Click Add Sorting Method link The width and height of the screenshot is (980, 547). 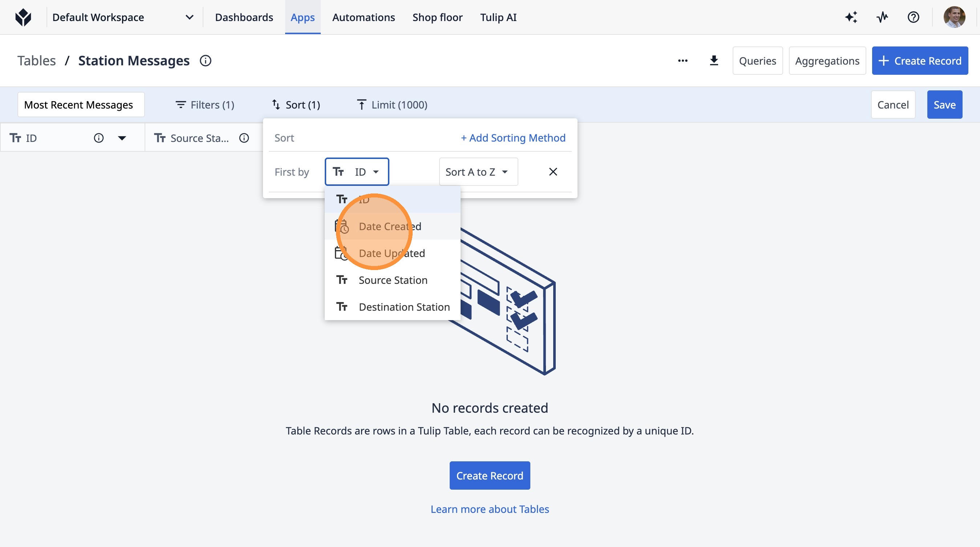tap(513, 138)
